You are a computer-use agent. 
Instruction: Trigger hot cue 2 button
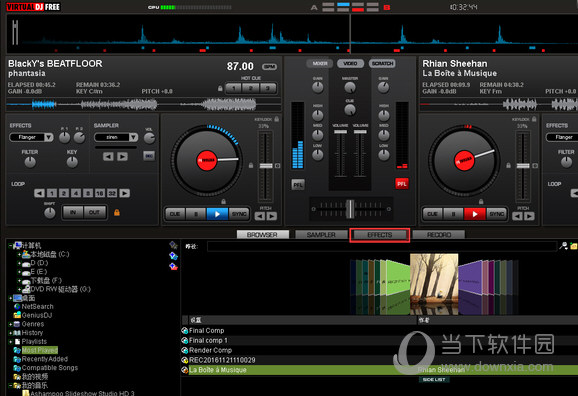251,88
